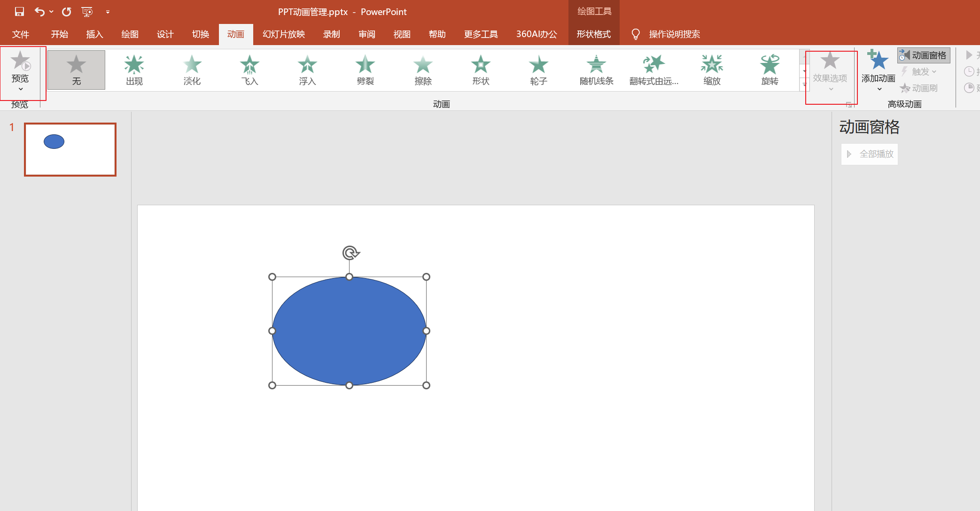Click the Add Animation (添加动画) star icon
Image resolution: width=980 pixels, height=511 pixels.
[878, 61]
